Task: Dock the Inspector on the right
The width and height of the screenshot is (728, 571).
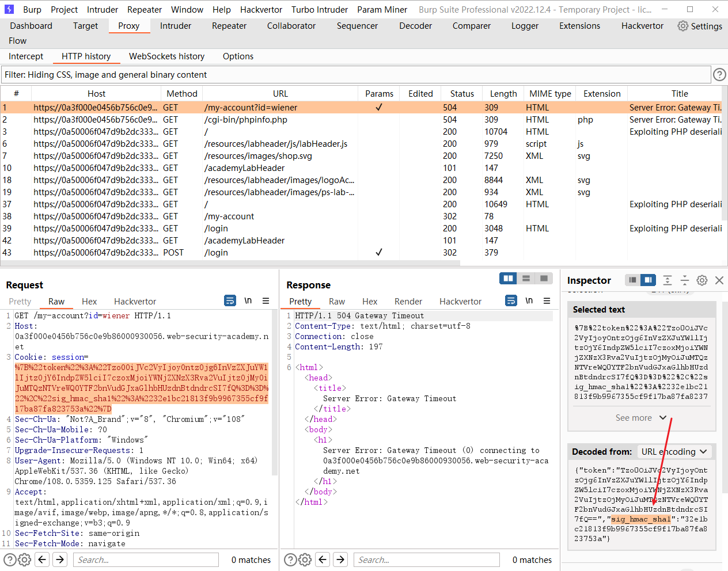Action: pos(649,280)
